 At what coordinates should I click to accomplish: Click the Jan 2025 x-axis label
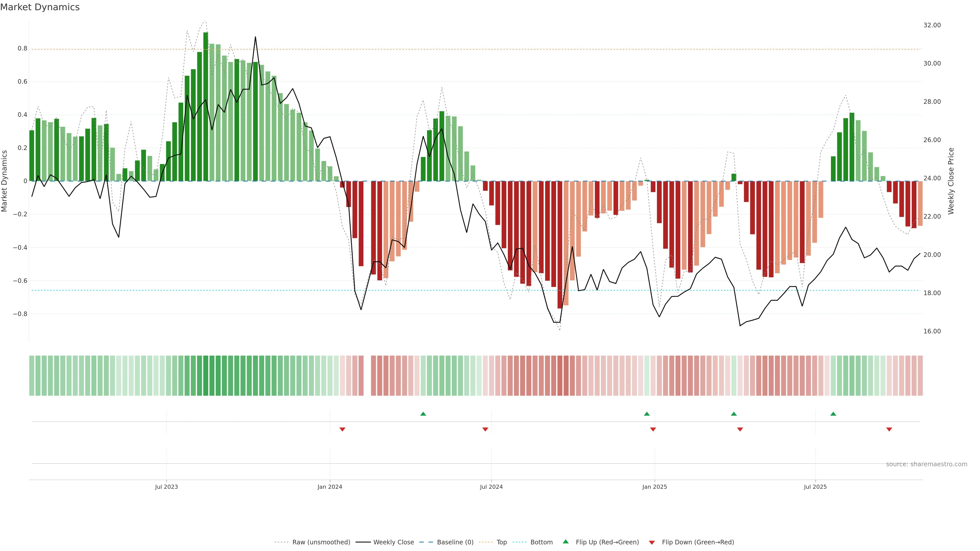[x=654, y=487]
